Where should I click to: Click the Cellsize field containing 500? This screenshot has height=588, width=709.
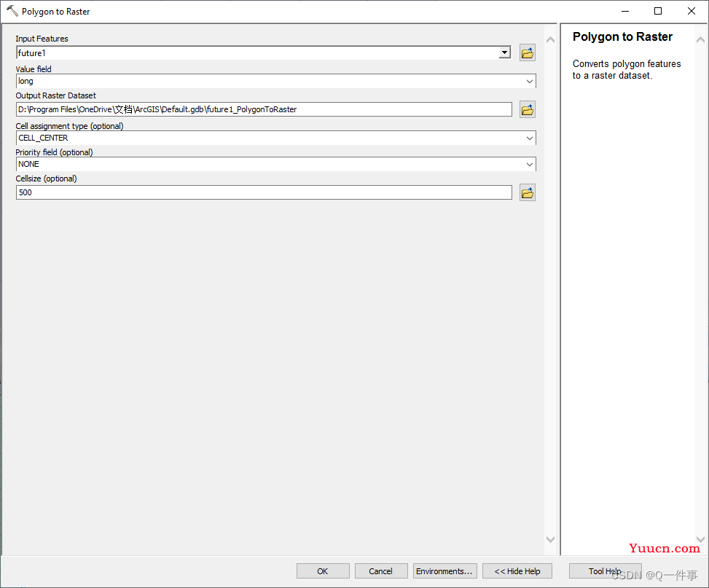264,192
